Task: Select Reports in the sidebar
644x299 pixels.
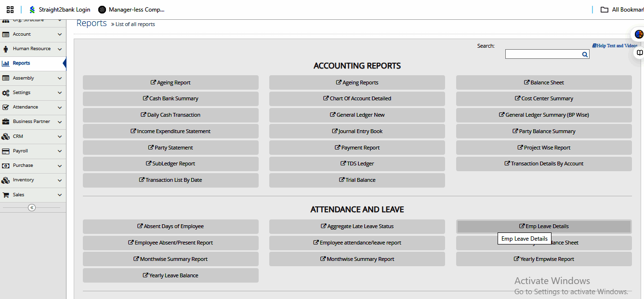Action: click(x=33, y=63)
